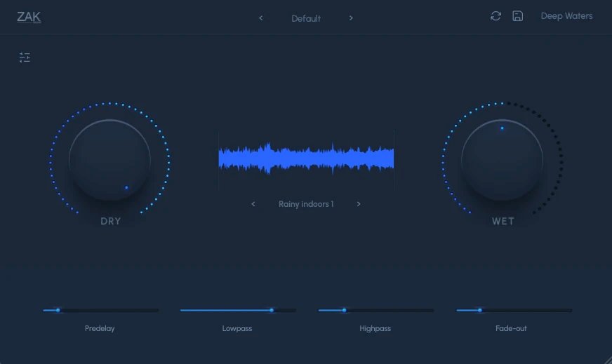Click the Lowpass slider handle
This screenshot has height=364, width=612.
tap(272, 311)
